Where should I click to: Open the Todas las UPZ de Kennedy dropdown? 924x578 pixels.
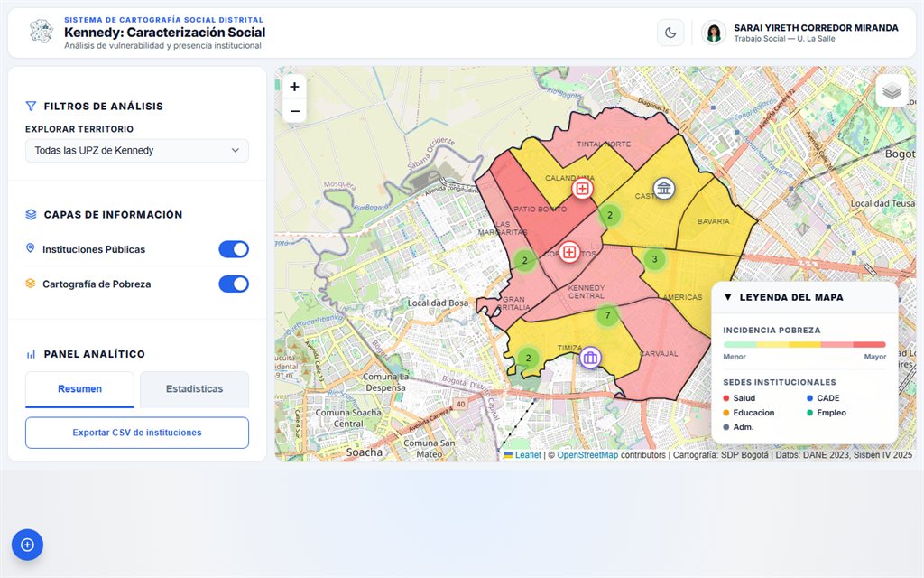(137, 151)
